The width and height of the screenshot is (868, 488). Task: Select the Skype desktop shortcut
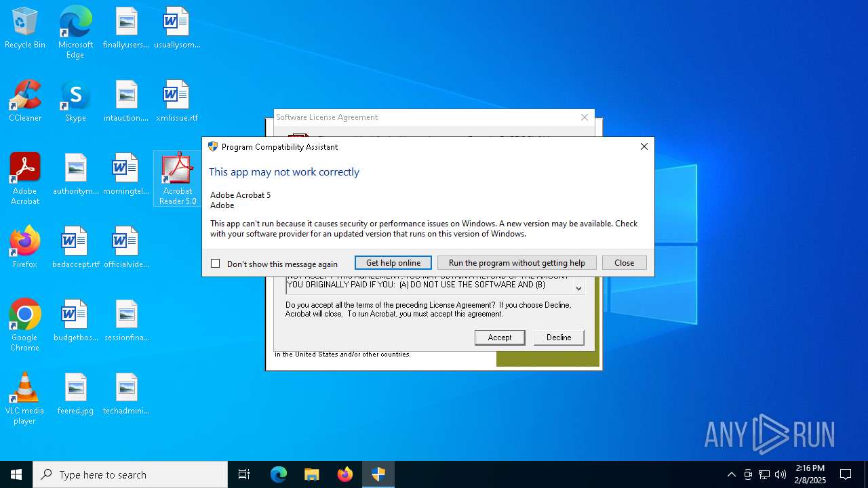(x=75, y=102)
